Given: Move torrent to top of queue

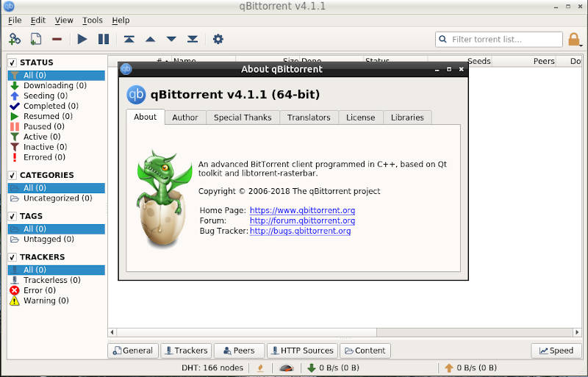Looking at the screenshot, I should pyautogui.click(x=129, y=39).
